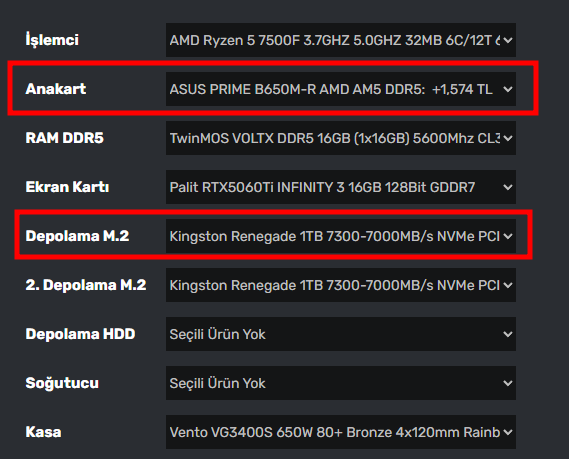Screen dimensions: 569x459
Task: Open the İşlemci processor dropdown
Action: point(341,40)
